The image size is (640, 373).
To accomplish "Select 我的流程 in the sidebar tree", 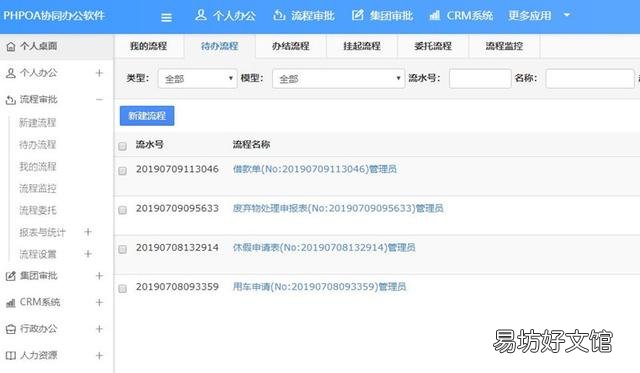I will click(x=38, y=167).
